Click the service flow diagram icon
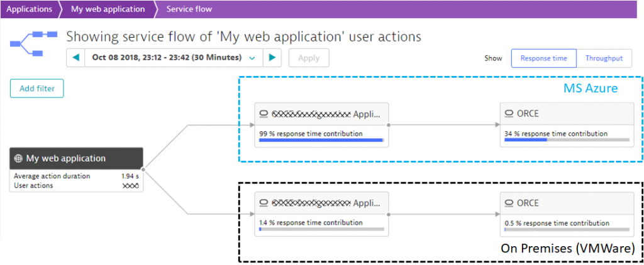This screenshot has height=265, width=644. [x=33, y=43]
